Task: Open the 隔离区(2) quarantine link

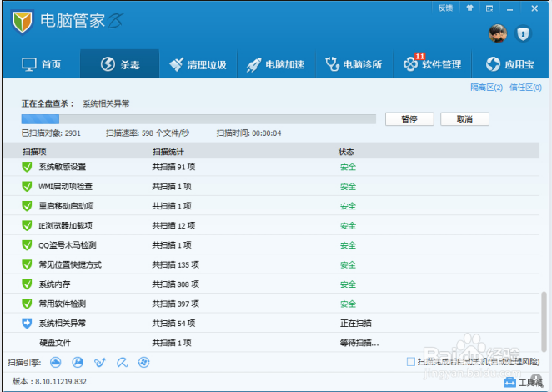Action: pos(486,88)
